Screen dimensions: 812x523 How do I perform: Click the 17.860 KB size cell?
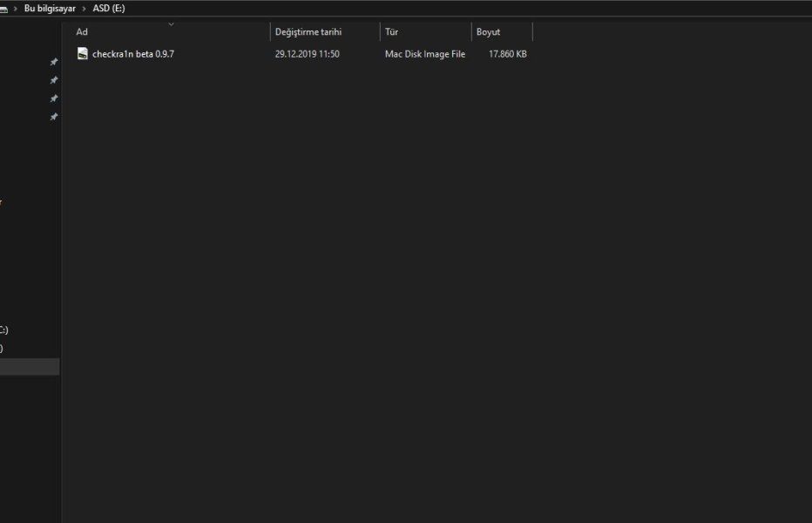pyautogui.click(x=507, y=54)
